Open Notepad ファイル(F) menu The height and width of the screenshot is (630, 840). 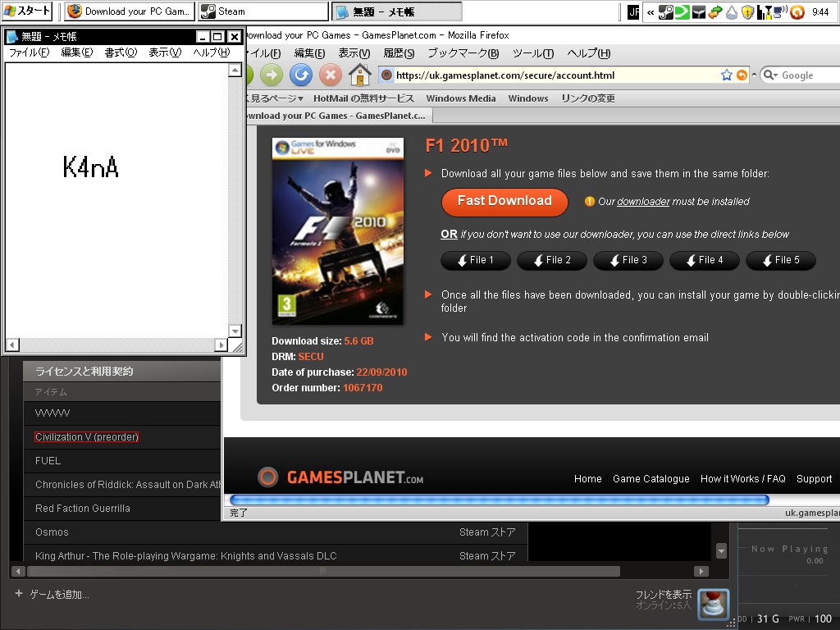(x=29, y=52)
